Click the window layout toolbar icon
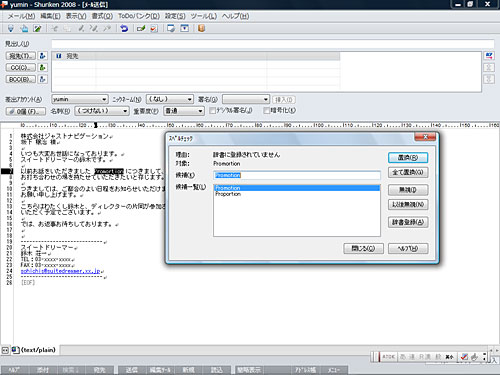Viewport: 500px width, 375px height. [x=171, y=29]
